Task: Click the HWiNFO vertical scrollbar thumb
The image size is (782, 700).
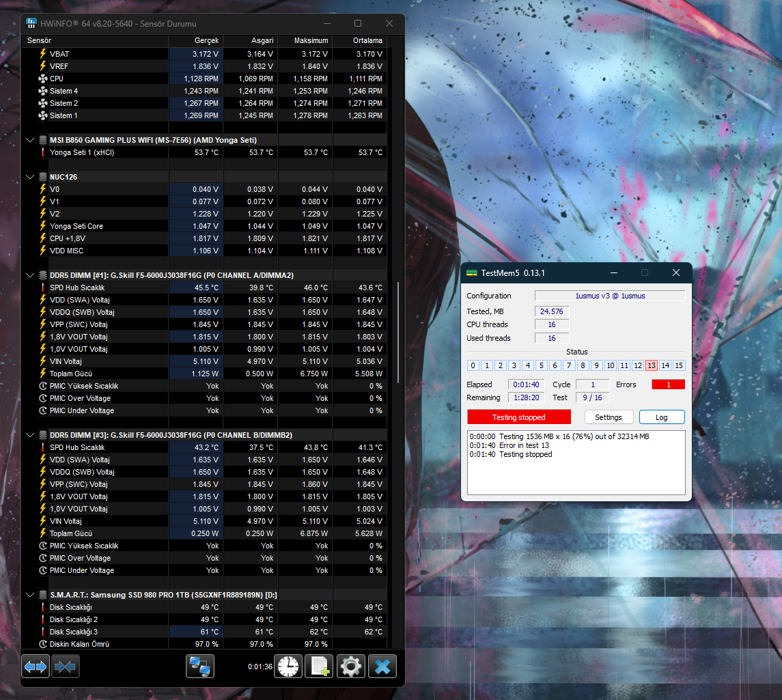Action: (x=398, y=333)
